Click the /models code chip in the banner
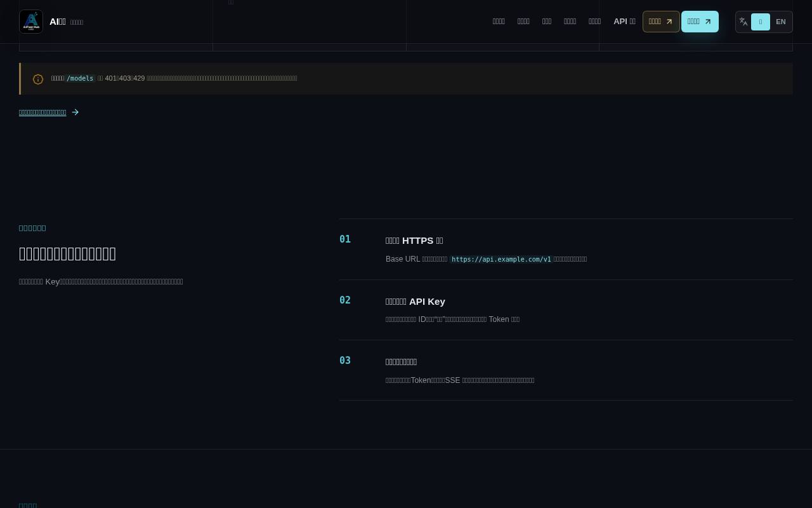 point(80,79)
